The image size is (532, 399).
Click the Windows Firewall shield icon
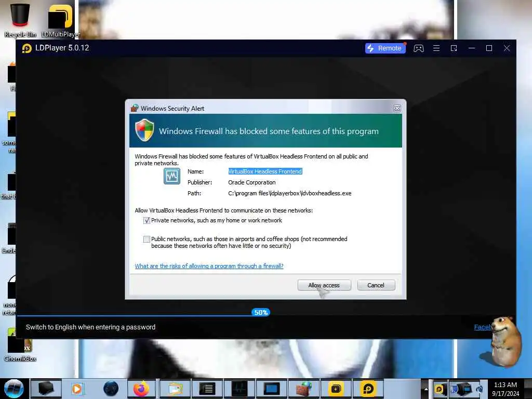click(144, 130)
